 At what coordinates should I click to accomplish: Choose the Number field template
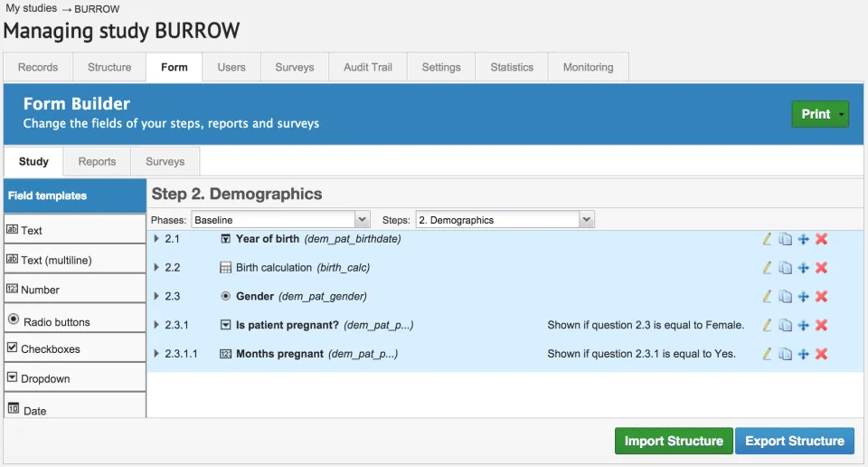pos(75,289)
